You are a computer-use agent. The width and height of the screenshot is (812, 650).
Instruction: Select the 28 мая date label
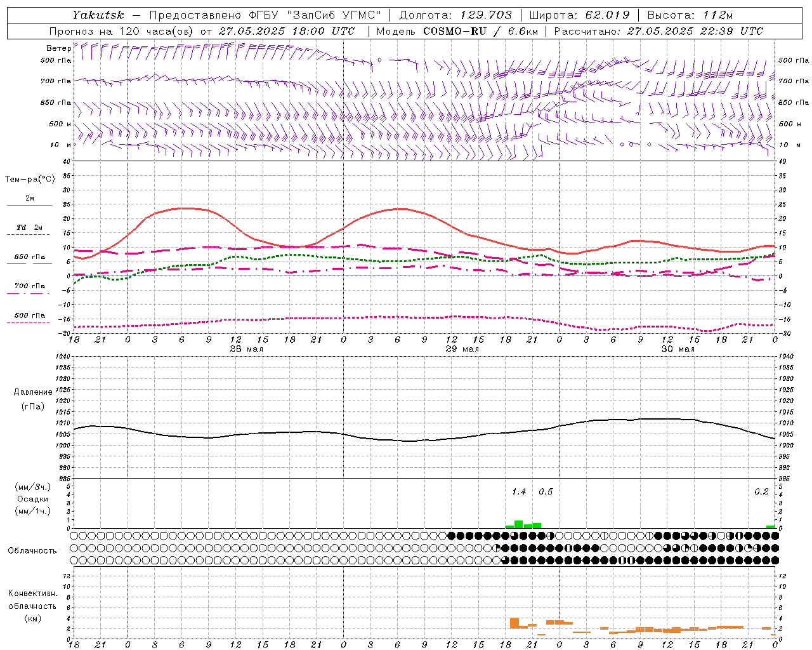(x=247, y=349)
